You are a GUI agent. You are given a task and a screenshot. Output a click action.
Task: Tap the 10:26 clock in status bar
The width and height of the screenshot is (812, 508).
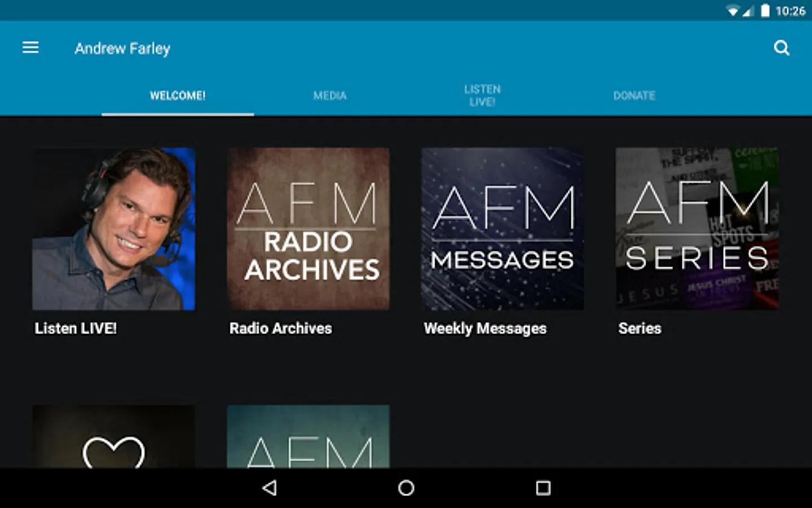(791, 11)
